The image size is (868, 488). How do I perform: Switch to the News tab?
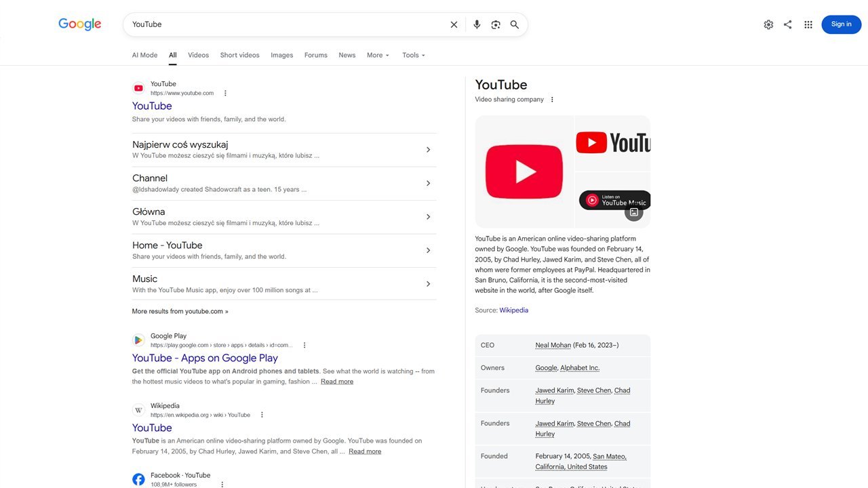coord(347,56)
